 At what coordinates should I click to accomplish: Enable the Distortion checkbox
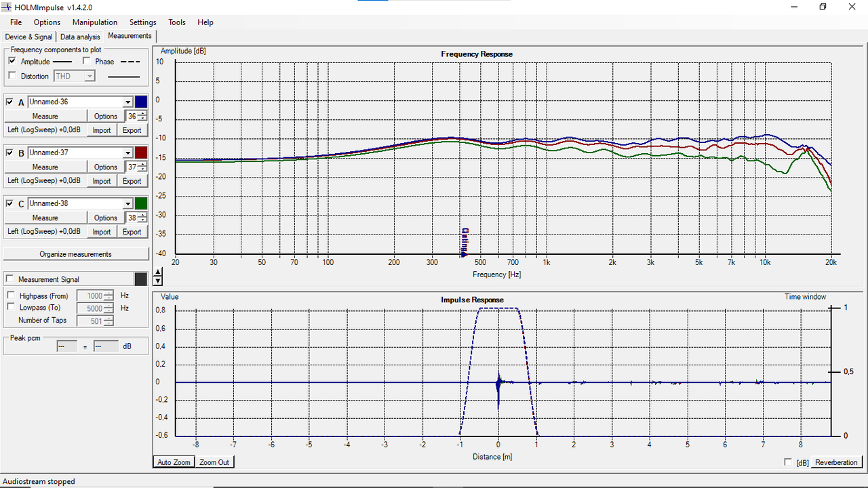point(12,76)
